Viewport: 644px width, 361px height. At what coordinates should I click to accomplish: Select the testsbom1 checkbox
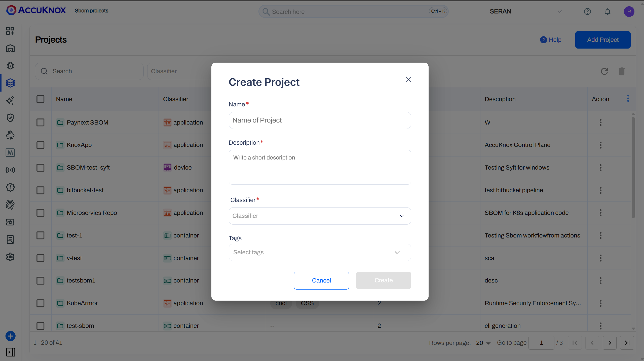pyautogui.click(x=40, y=280)
